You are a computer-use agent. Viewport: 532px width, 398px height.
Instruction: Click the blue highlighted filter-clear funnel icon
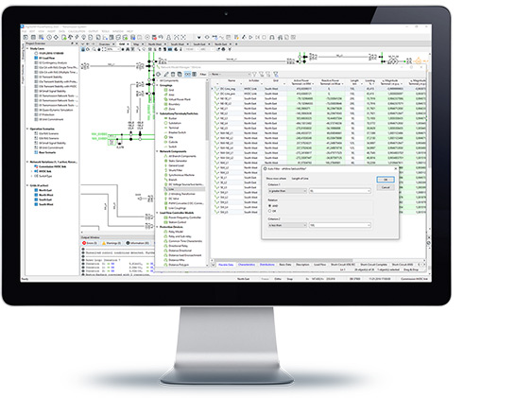276,74
